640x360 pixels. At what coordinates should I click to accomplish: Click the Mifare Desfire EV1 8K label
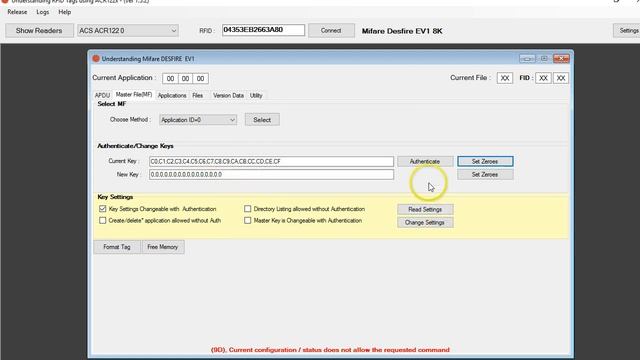(x=402, y=31)
